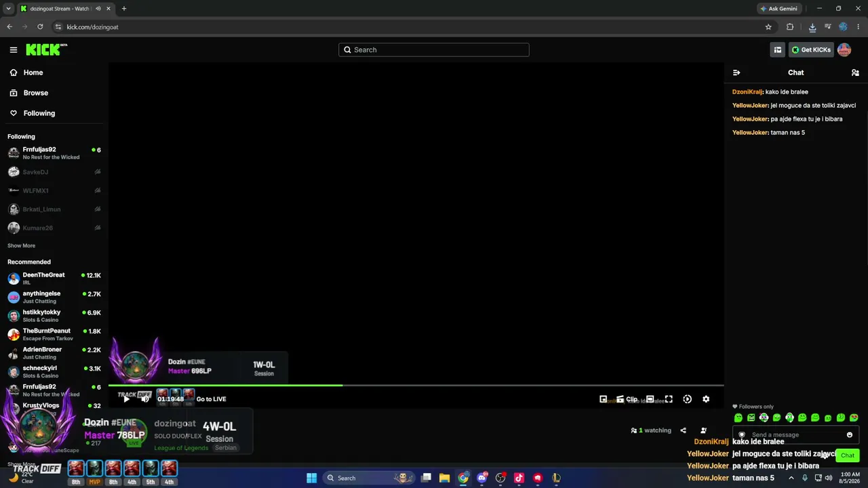This screenshot has width=868, height=488.
Task: Click the message box shield badge icon
Action: (x=742, y=435)
